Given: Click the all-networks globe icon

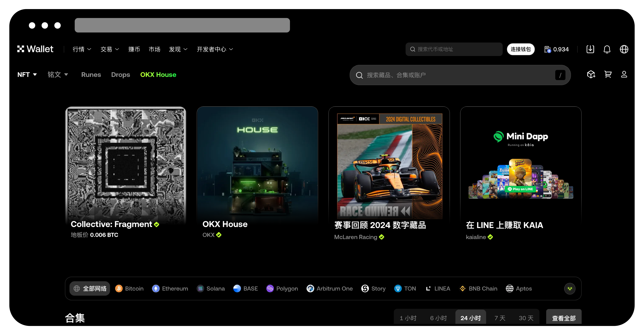Looking at the screenshot, I should click(77, 289).
